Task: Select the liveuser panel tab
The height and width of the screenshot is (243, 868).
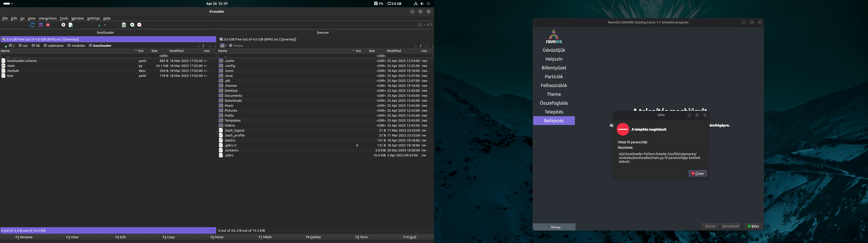Action: [323, 33]
